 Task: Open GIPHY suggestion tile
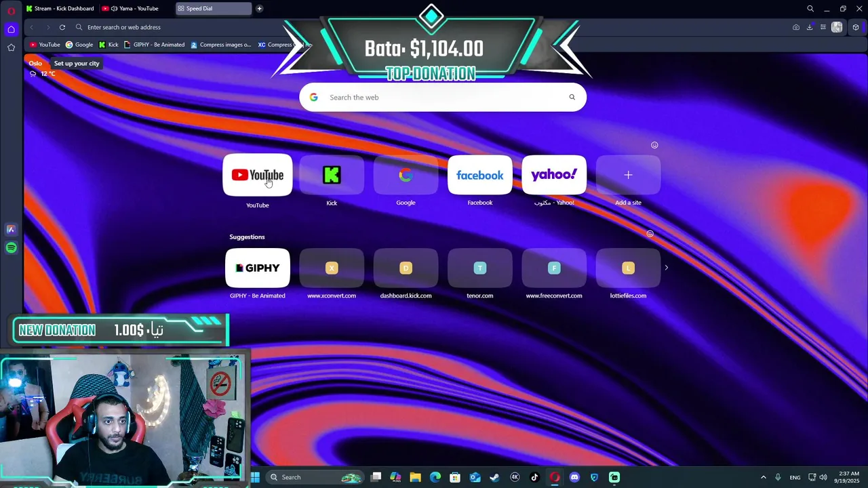[x=258, y=268]
